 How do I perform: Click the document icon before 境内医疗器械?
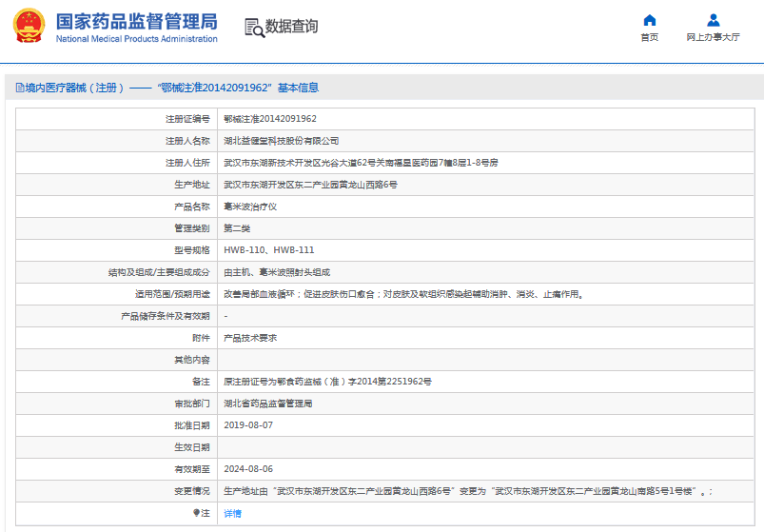(x=20, y=88)
